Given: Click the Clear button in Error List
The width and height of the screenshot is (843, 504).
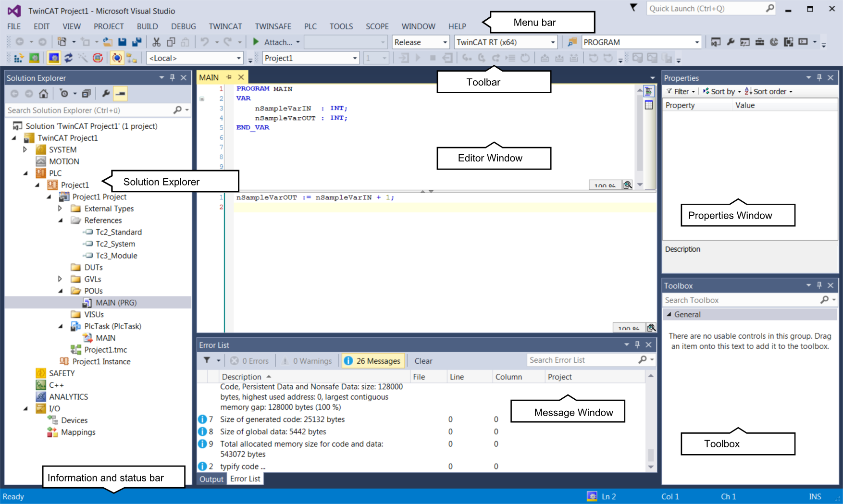Looking at the screenshot, I should (x=423, y=360).
